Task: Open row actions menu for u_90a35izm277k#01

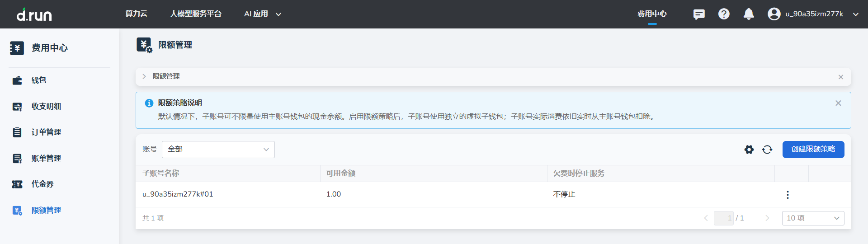Action: tap(788, 195)
